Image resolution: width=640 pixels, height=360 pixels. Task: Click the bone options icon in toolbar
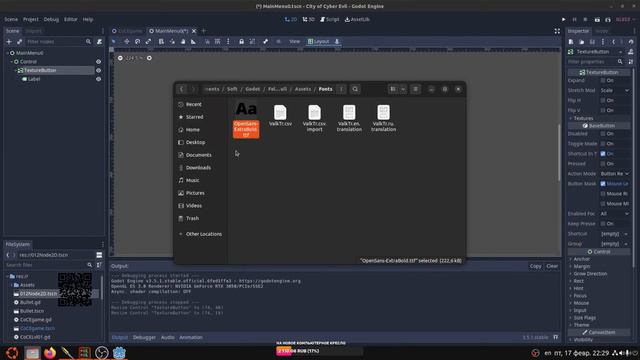click(266, 42)
